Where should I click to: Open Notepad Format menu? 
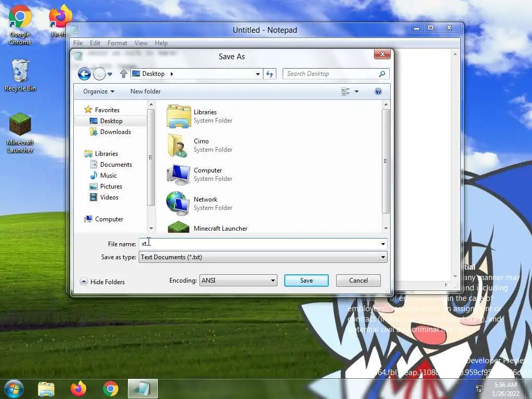117,43
